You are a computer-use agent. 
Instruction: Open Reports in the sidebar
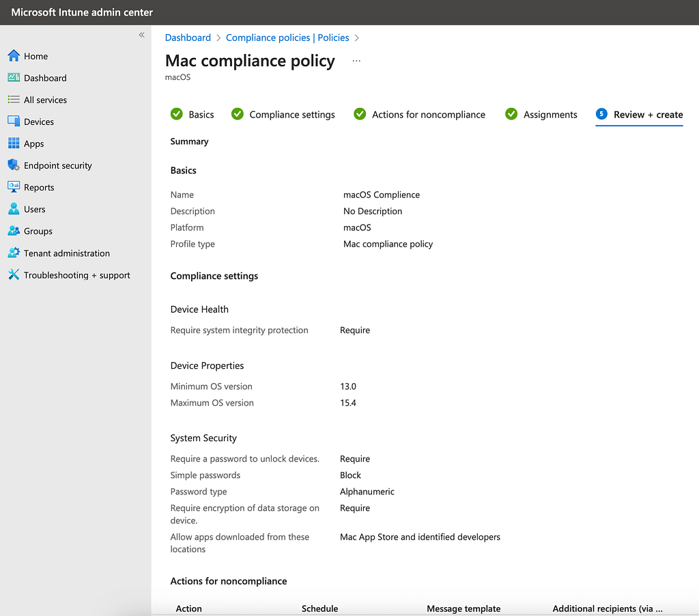39,187
